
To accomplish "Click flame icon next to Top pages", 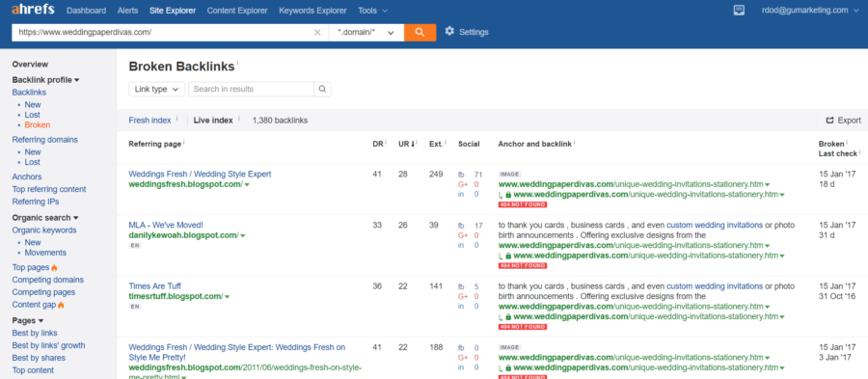I will click(x=54, y=268).
